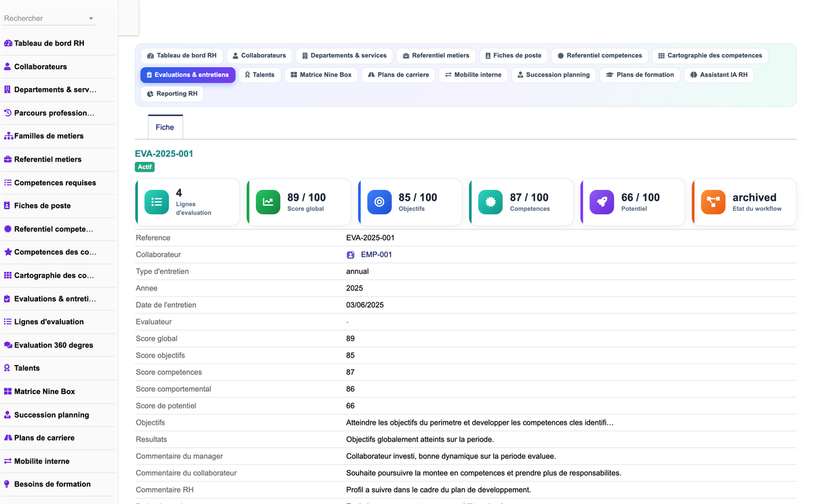Viewport: 814px width, 504px height.
Task: Click the Resultats text Objectifs globalement atteints
Action: (420, 440)
